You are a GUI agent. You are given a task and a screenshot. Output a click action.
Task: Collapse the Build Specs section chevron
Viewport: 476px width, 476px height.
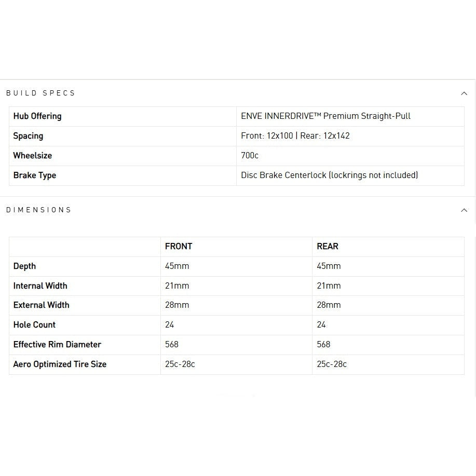point(464,93)
